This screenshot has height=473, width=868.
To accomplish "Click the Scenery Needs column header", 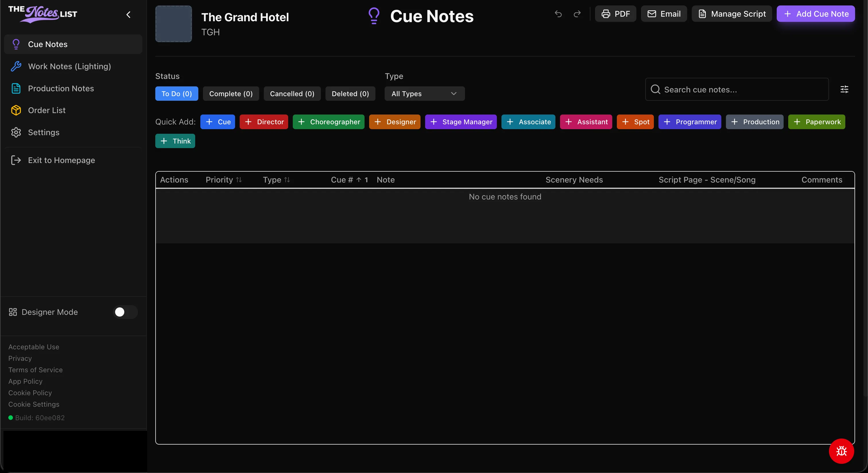I will [574, 180].
